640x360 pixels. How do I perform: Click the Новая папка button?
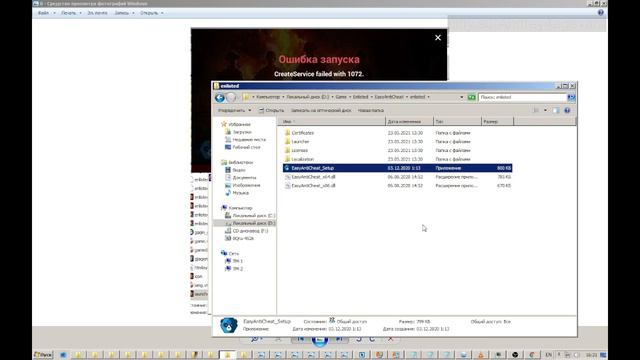click(371, 110)
